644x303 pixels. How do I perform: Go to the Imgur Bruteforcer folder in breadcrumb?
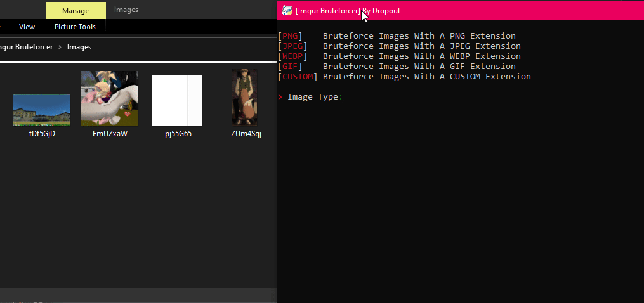click(26, 47)
